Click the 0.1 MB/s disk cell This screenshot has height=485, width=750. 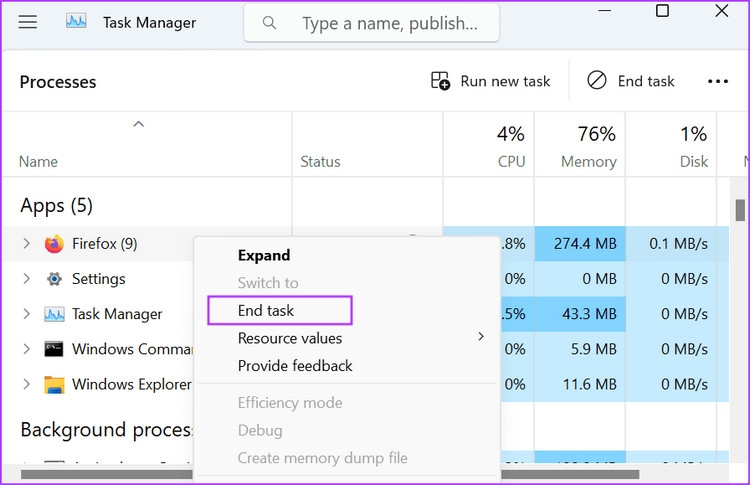click(x=671, y=244)
